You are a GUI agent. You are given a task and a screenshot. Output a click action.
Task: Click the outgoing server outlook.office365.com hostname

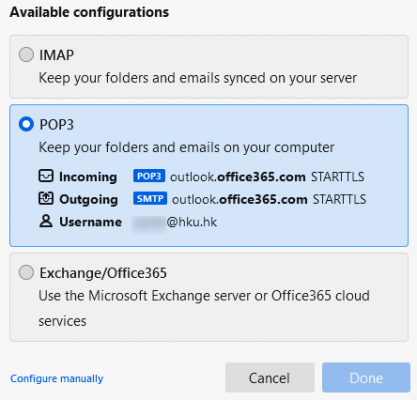[x=239, y=199]
